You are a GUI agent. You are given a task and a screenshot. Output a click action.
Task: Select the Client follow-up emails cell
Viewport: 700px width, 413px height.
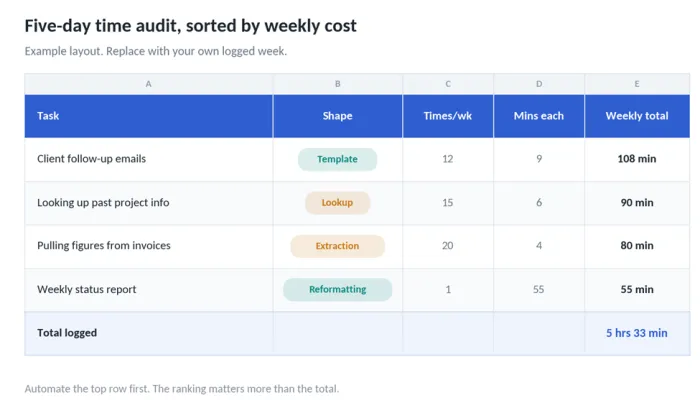point(149,159)
